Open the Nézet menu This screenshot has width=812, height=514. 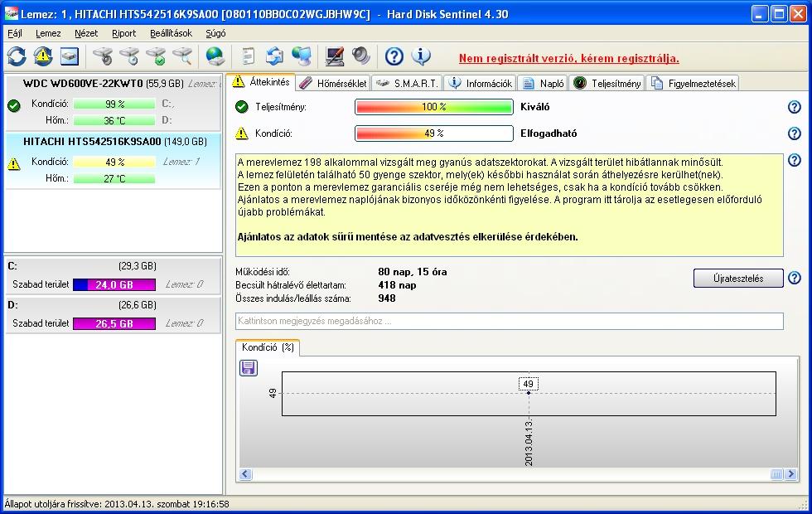[86, 33]
